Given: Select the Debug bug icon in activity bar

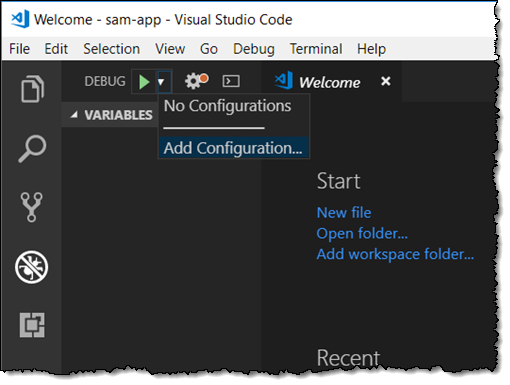Looking at the screenshot, I should (32, 267).
